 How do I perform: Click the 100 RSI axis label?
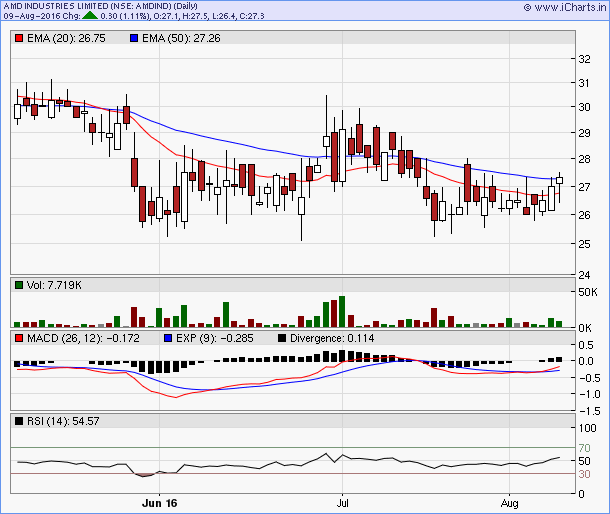(587, 428)
